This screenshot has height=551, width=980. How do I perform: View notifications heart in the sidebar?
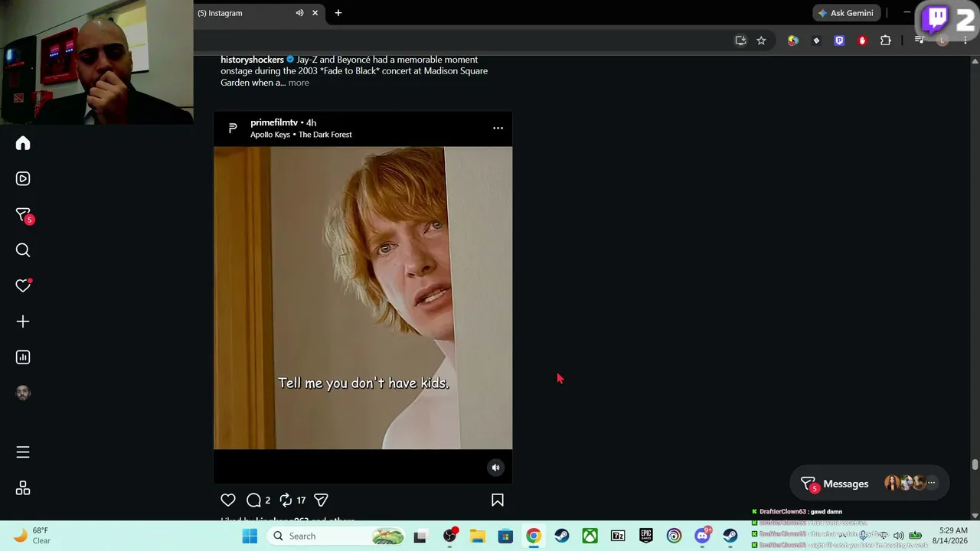pos(23,285)
